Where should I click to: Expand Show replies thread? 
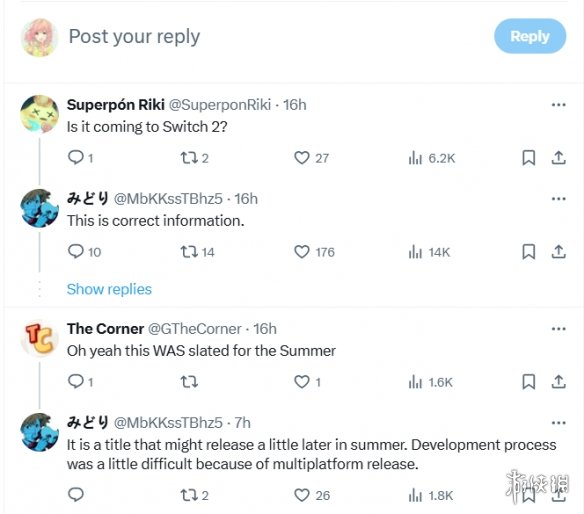pos(109,289)
